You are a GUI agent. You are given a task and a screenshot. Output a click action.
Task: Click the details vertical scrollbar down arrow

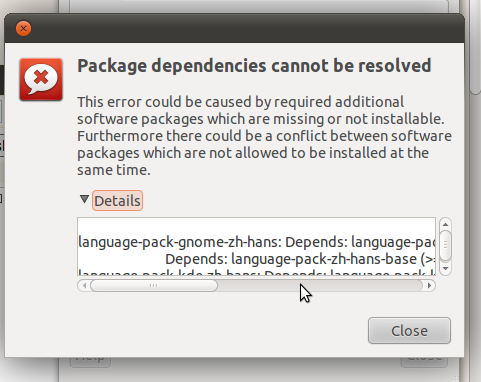(445, 268)
